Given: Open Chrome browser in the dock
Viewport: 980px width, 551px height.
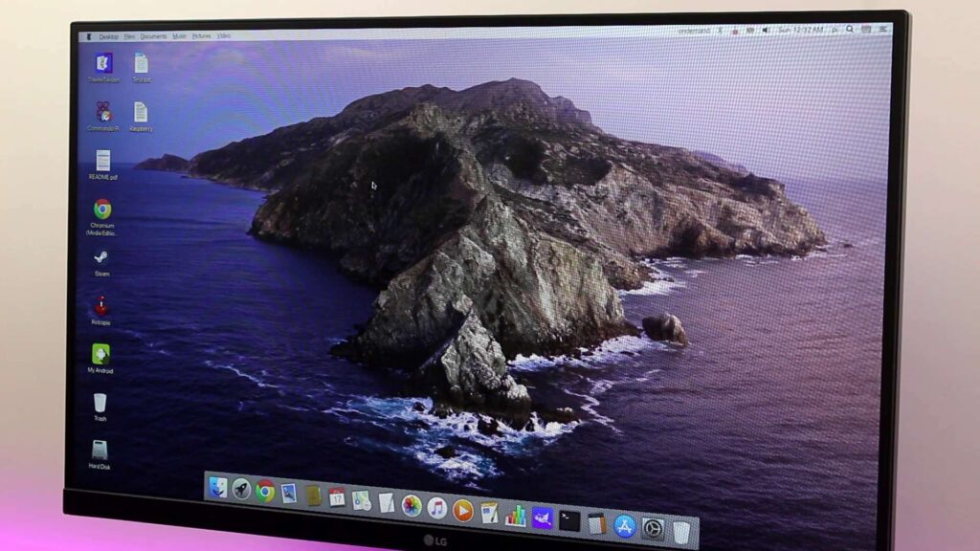Looking at the screenshot, I should [x=265, y=491].
